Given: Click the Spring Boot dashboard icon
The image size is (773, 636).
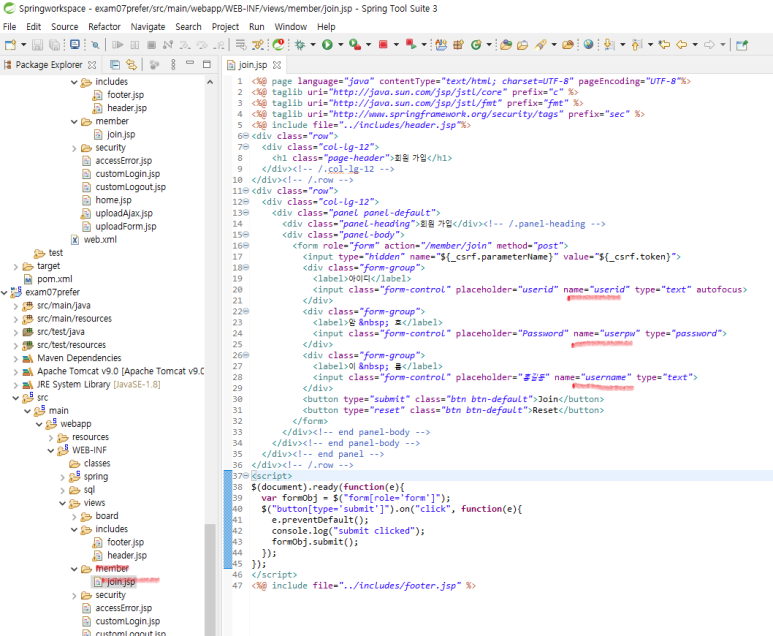Looking at the screenshot, I should point(279,45).
